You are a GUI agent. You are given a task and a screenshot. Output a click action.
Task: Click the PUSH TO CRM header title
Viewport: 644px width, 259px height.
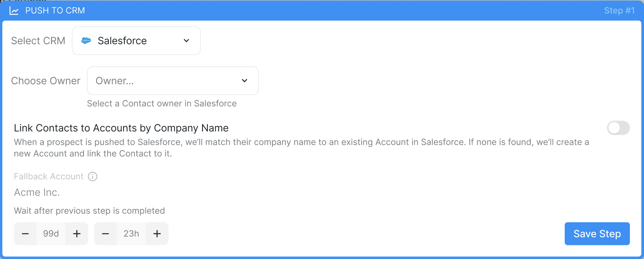[55, 11]
